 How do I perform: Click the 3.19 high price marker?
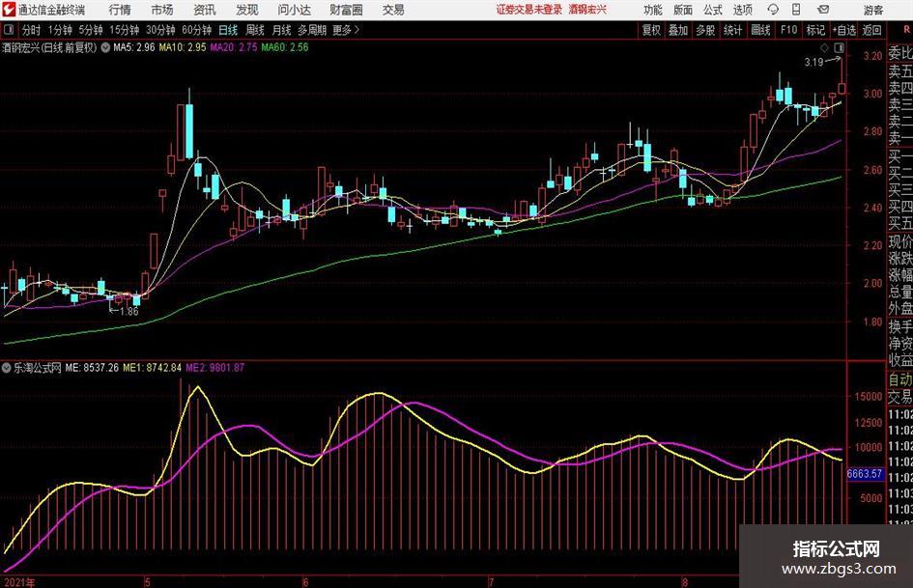coord(813,62)
